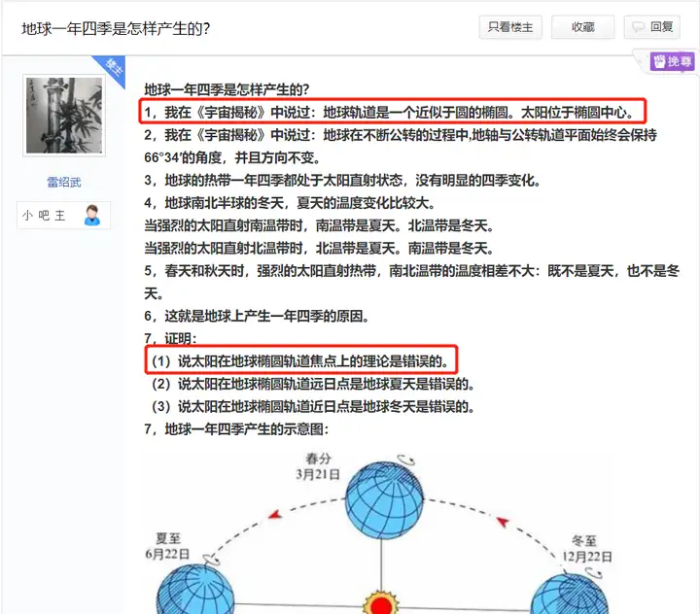700x614 pixels.
Task: Click the thread title 地球一年四季是怎样产生的?
Action: tap(116, 28)
